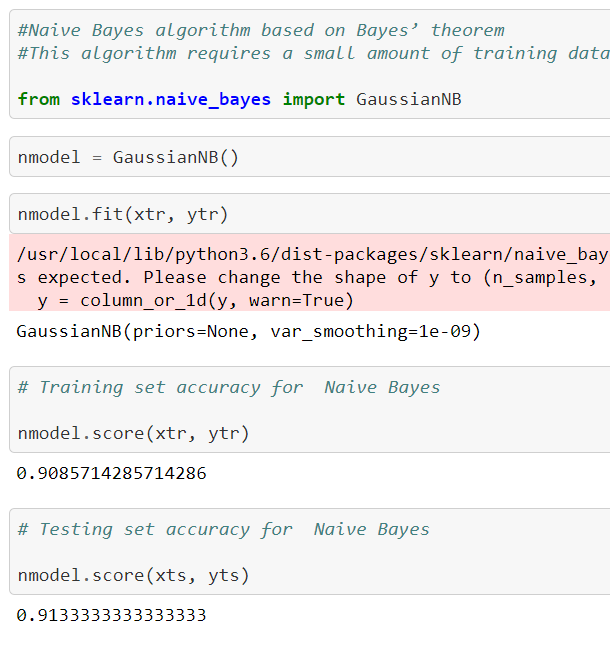Select the training set accuracy cell
The width and height of the screenshot is (610, 645).
click(310, 410)
